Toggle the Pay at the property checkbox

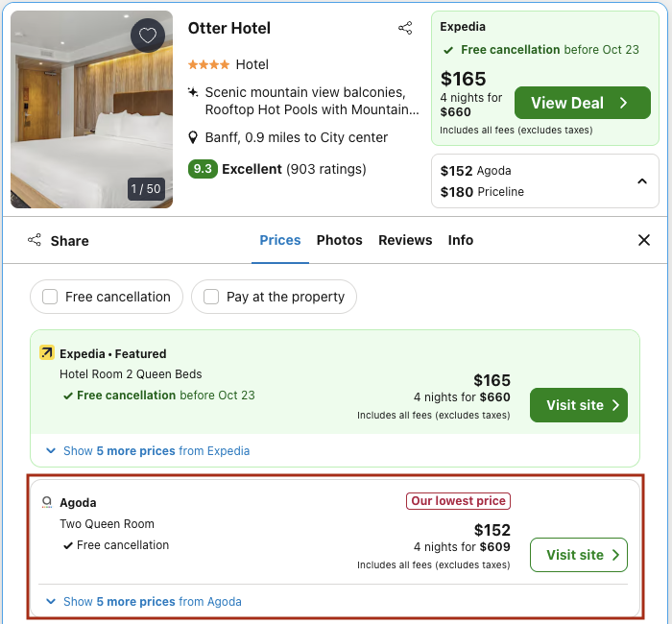tap(211, 297)
